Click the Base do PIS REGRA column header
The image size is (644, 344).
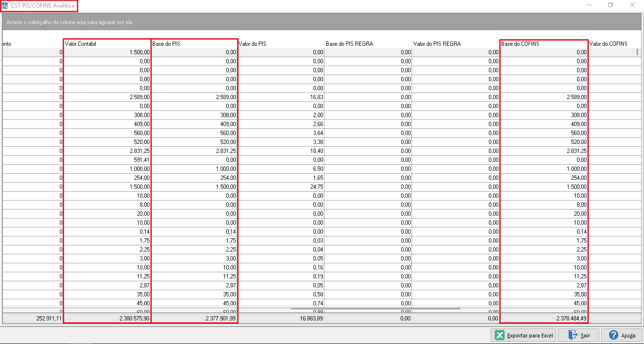368,44
